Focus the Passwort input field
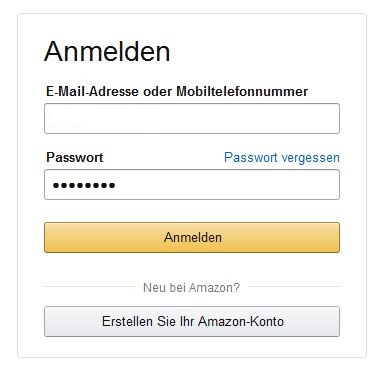 click(192, 184)
